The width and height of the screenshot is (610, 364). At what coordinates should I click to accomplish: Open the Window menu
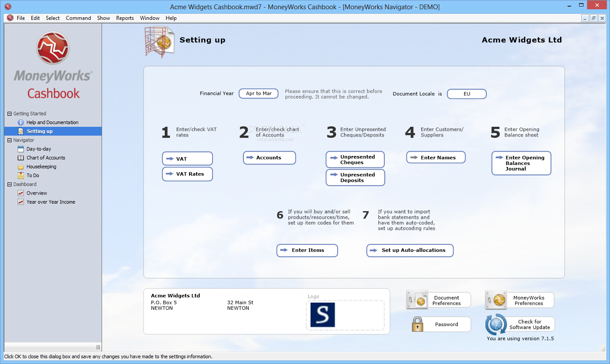150,18
